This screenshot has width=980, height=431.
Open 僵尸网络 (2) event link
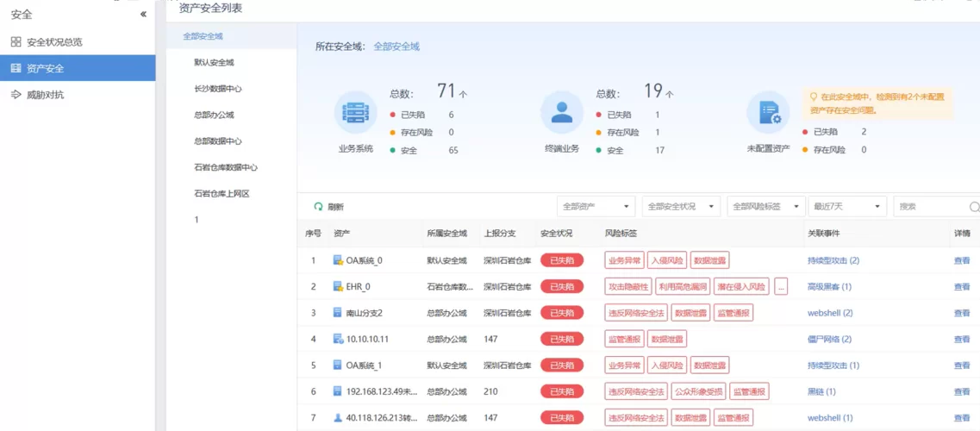(x=829, y=339)
